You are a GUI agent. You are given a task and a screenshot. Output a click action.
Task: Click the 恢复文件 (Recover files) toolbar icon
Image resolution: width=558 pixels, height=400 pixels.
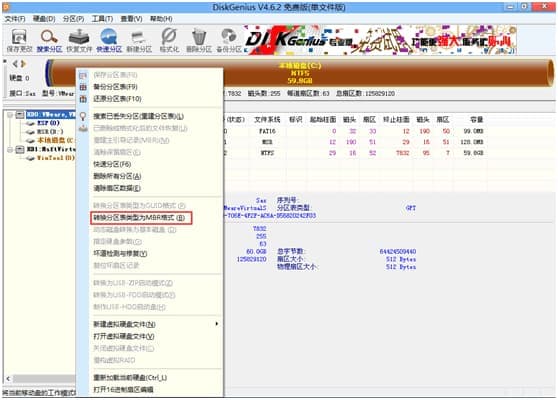[79, 37]
